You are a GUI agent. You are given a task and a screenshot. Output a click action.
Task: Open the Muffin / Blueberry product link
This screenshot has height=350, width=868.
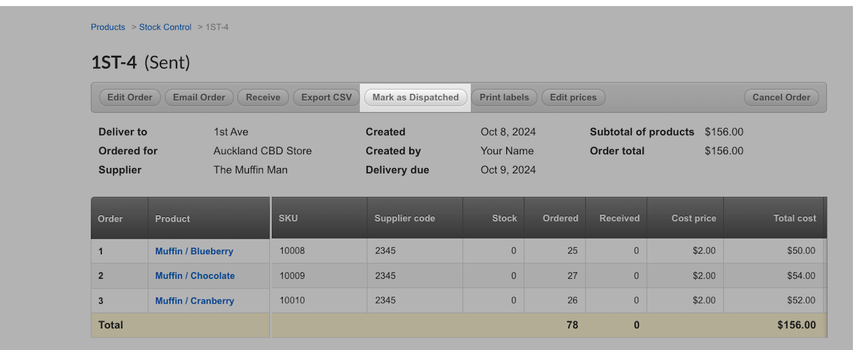click(194, 251)
